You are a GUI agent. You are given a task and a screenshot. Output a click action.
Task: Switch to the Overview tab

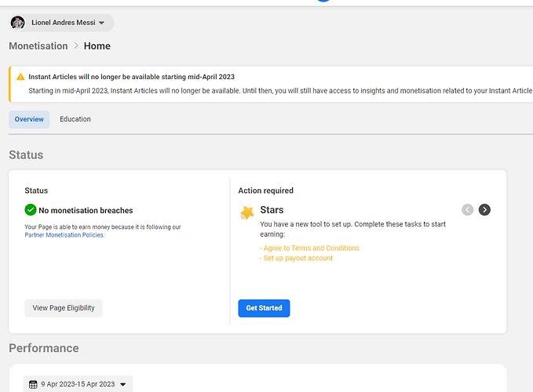click(x=29, y=119)
